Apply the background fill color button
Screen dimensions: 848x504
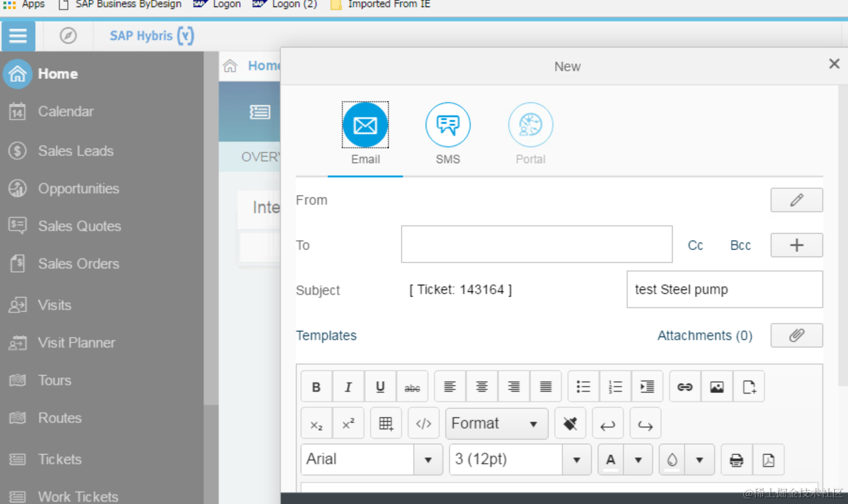pyautogui.click(x=672, y=460)
